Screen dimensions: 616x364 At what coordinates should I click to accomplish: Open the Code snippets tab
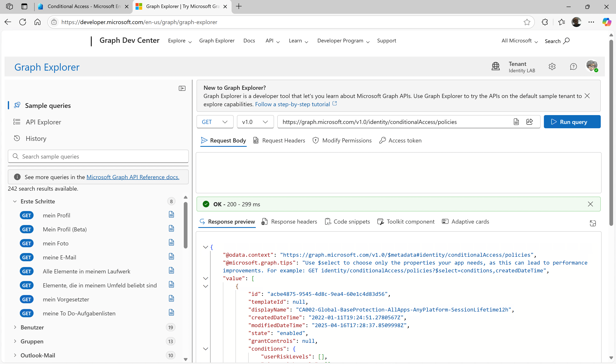click(x=347, y=222)
